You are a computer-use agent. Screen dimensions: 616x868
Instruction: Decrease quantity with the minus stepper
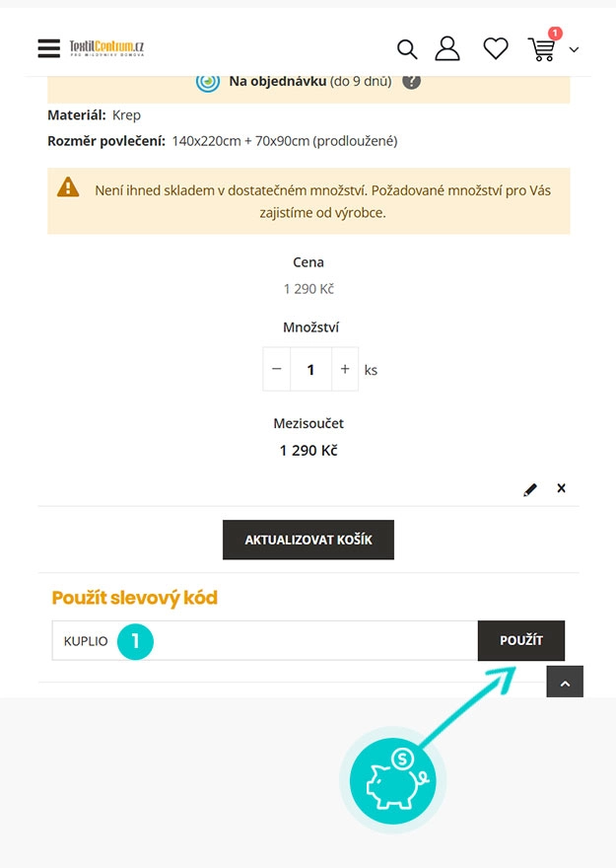pyautogui.click(x=276, y=369)
